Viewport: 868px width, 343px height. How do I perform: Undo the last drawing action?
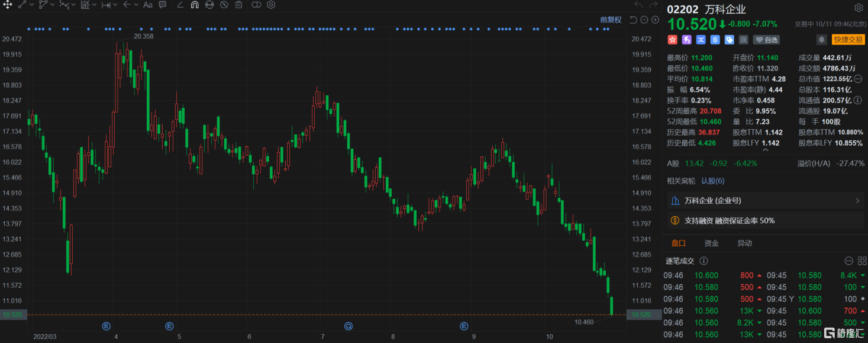click(638, 5)
